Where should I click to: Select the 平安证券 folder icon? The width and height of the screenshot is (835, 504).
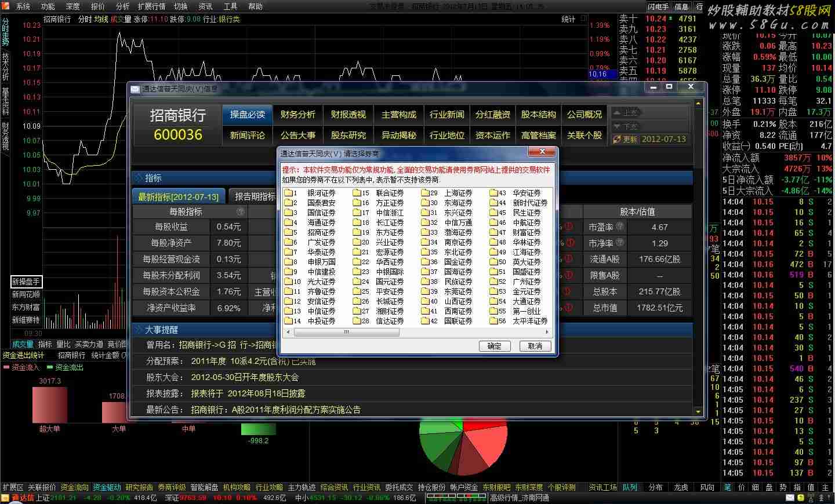tap(357, 291)
